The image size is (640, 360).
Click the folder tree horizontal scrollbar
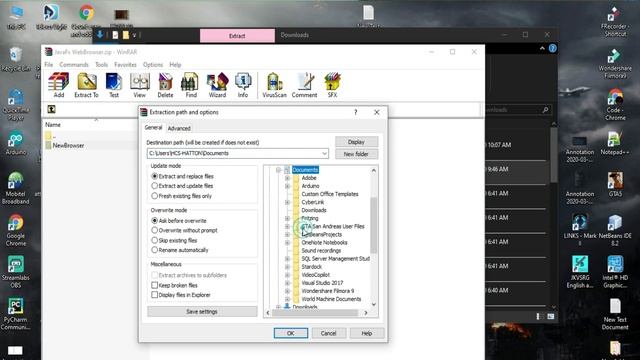[315, 313]
